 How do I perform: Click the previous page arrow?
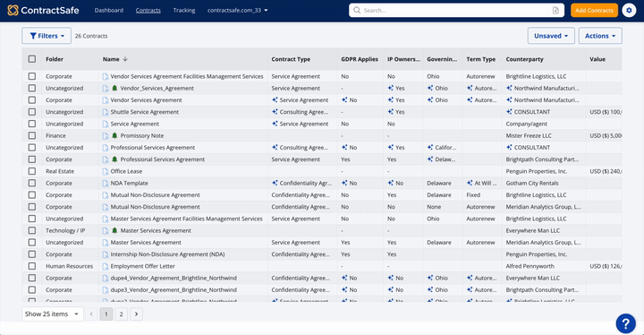pos(91,314)
